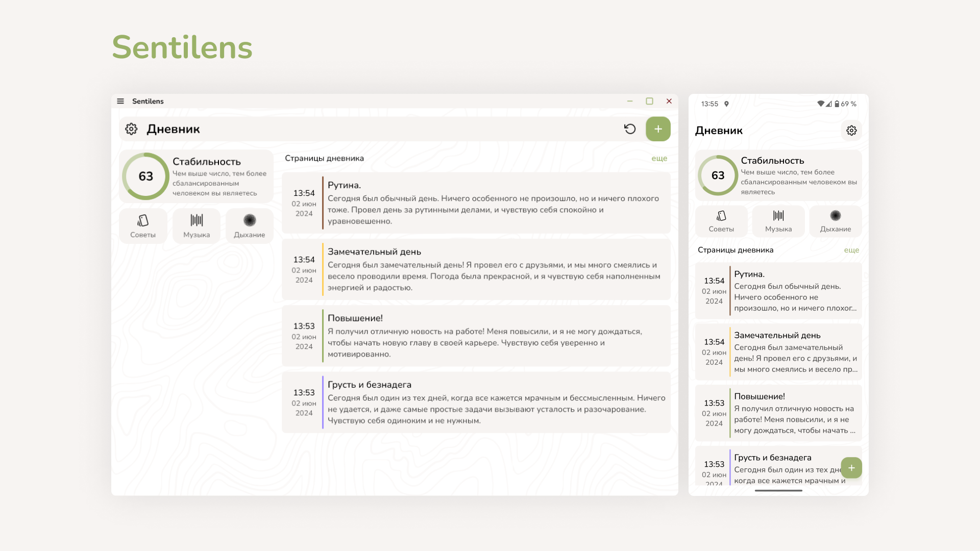This screenshot has width=980, height=551.
Task: Click еще link in desktop diary pages
Action: coord(659,158)
